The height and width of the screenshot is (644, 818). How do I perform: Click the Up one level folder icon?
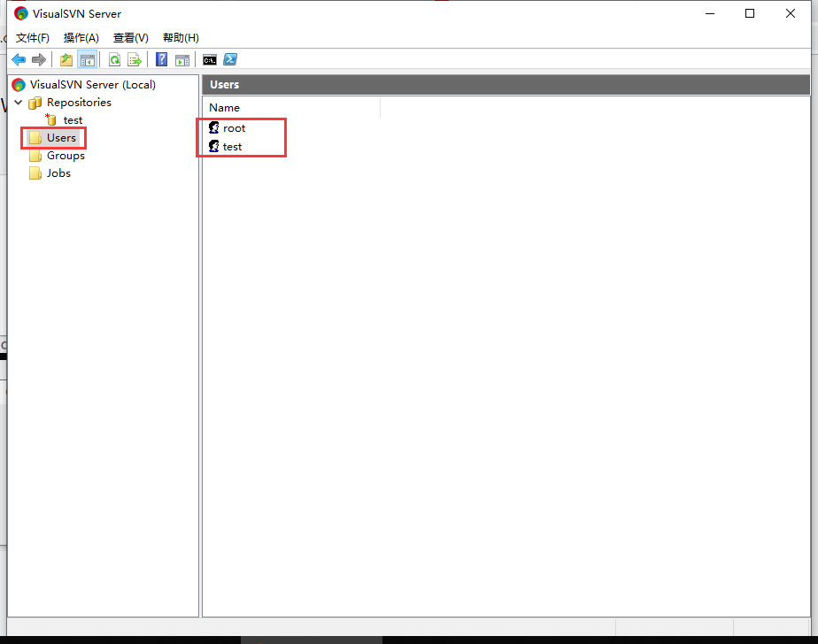point(66,60)
